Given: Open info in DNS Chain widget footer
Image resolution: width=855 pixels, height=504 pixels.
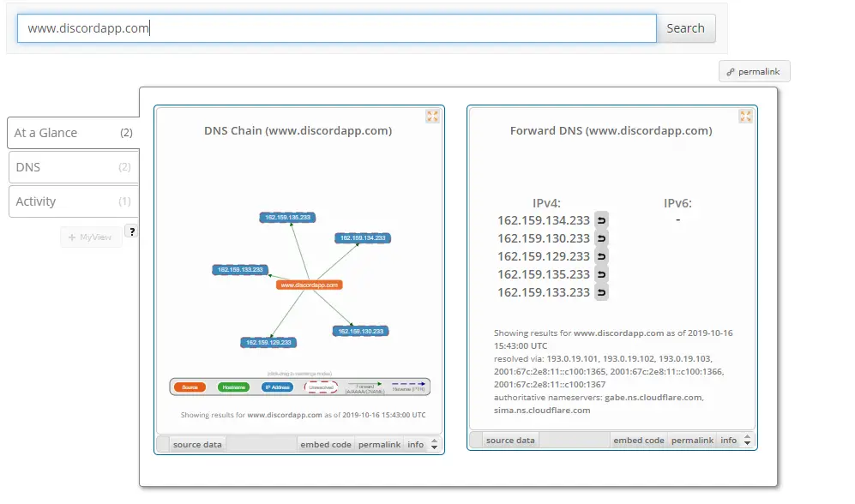Looking at the screenshot, I should [416, 445].
